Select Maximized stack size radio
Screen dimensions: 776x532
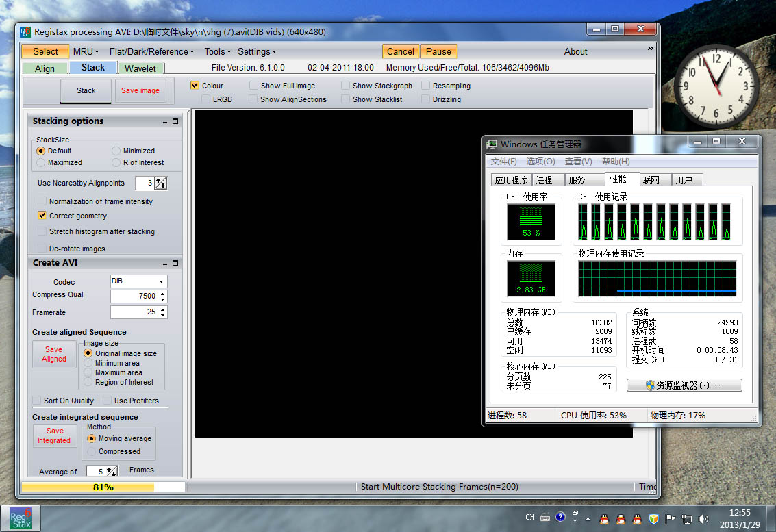coord(40,163)
